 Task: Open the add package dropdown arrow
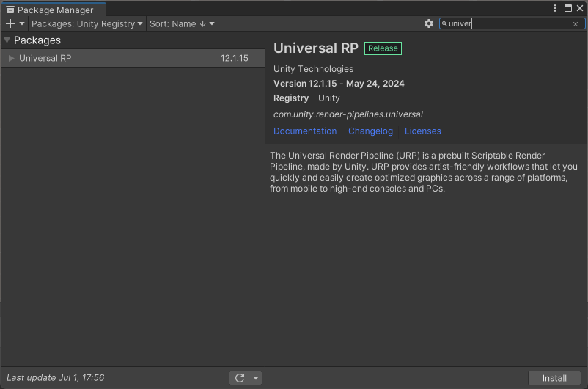(22, 23)
